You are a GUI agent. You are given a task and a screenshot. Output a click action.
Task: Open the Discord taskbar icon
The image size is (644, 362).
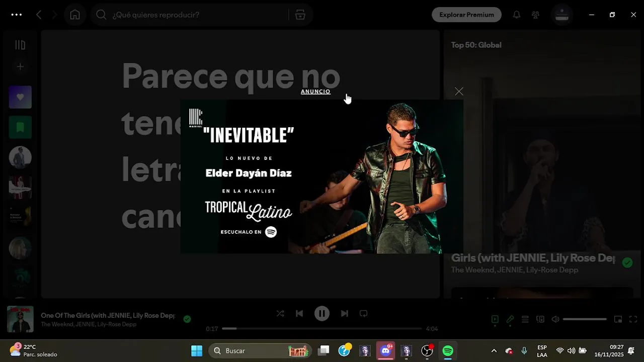pyautogui.click(x=386, y=351)
